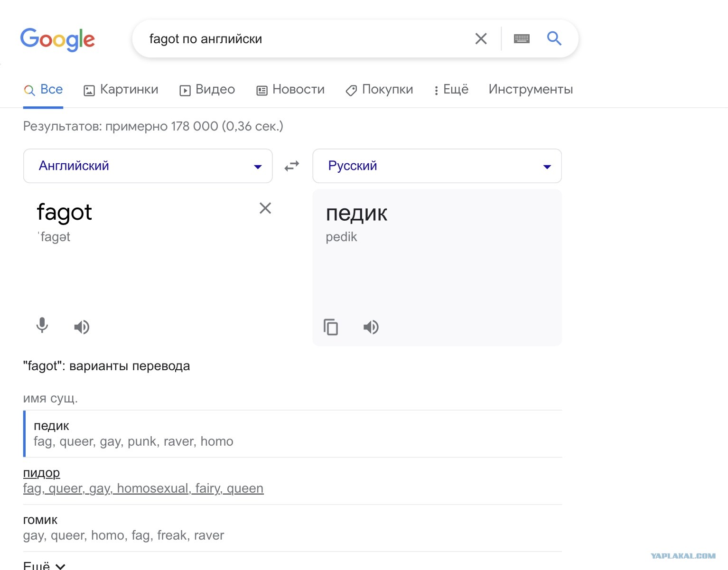728x570 pixels.
Task: Listen to the Russian translation audio
Action: coord(371,327)
